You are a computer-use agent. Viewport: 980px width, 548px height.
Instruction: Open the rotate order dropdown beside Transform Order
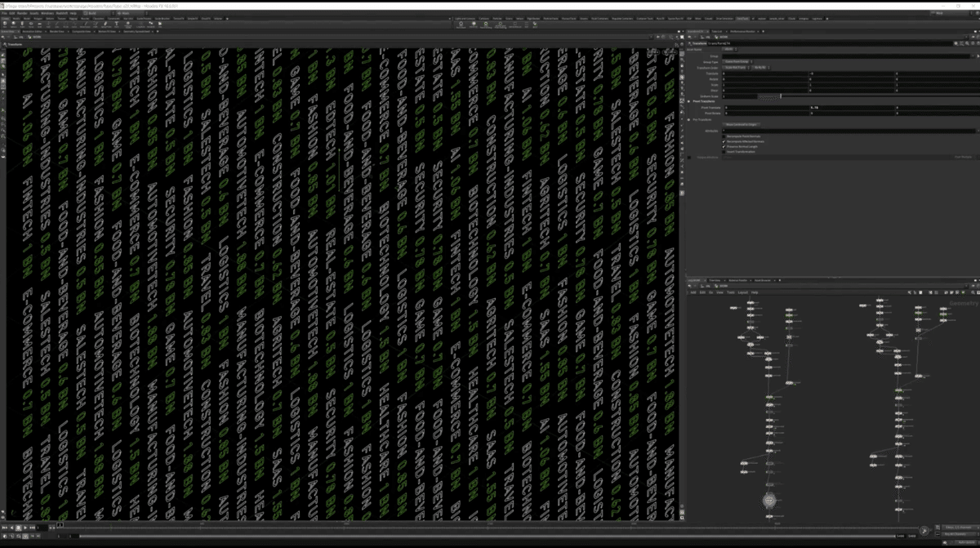pos(760,68)
